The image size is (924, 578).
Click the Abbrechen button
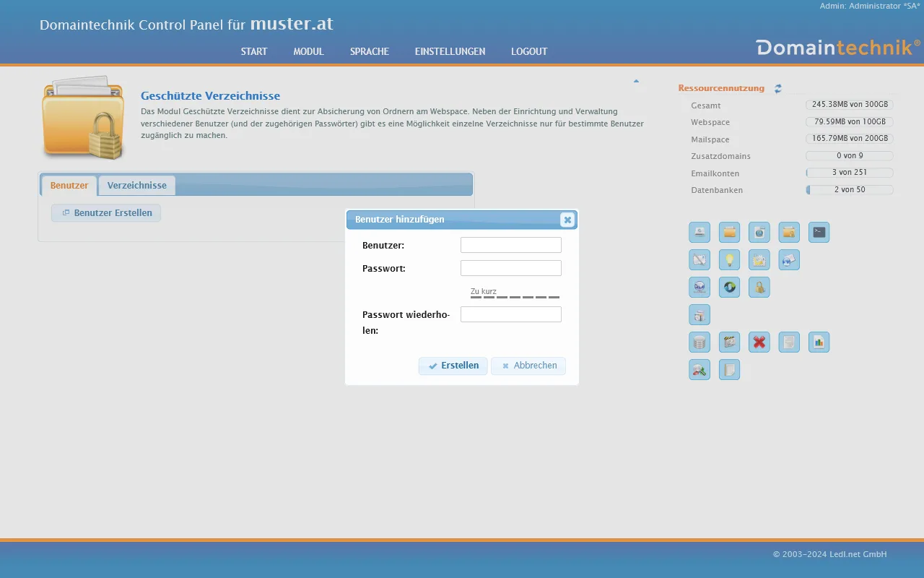(x=528, y=366)
